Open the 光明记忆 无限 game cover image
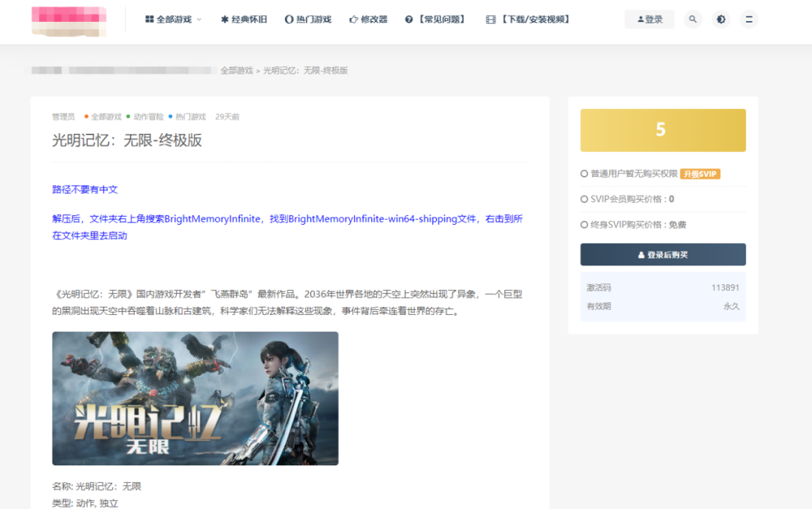Screen dimensions: 812x509 pyautogui.click(x=195, y=398)
